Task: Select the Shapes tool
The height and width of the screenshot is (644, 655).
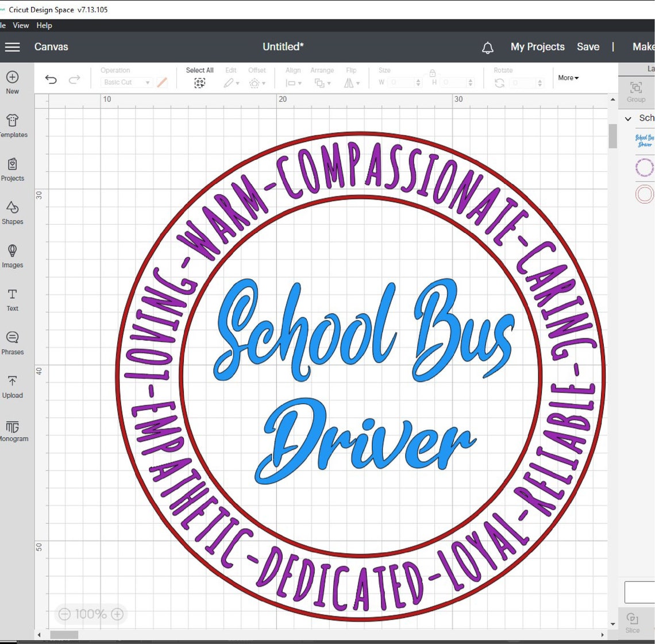Action: click(12, 213)
